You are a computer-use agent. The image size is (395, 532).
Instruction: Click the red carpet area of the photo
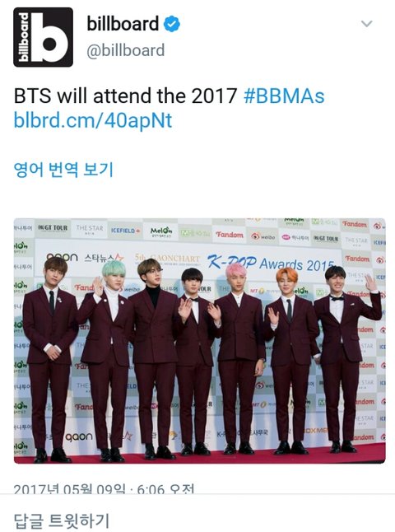[x=199, y=455]
